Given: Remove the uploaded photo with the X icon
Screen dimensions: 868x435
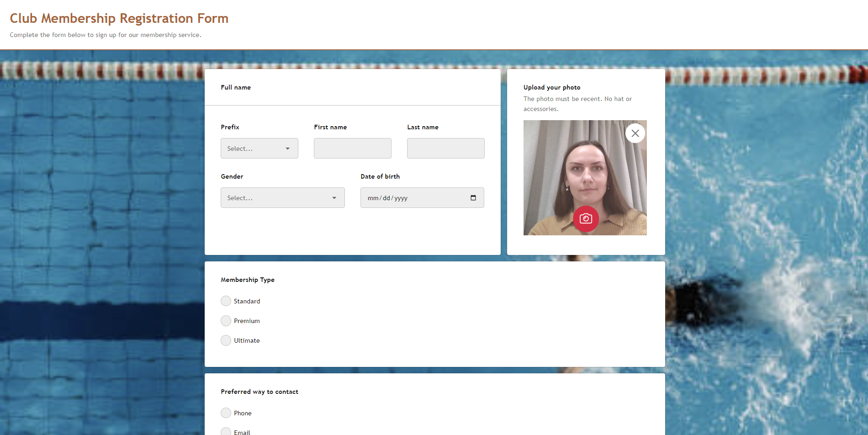Looking at the screenshot, I should click(635, 133).
